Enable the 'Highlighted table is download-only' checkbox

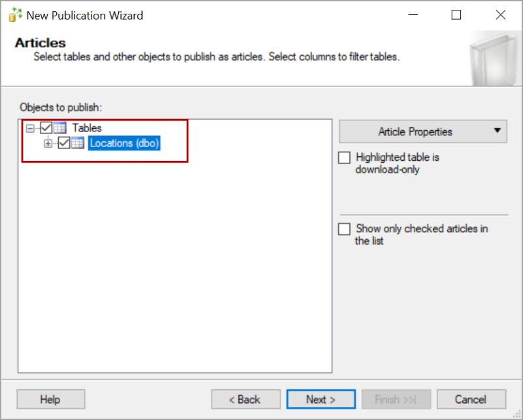345,157
